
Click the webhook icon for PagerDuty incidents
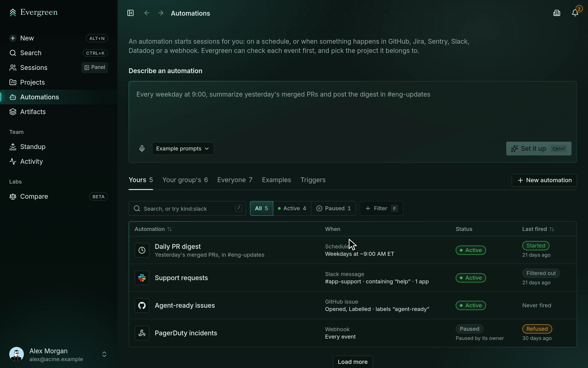[142, 333]
